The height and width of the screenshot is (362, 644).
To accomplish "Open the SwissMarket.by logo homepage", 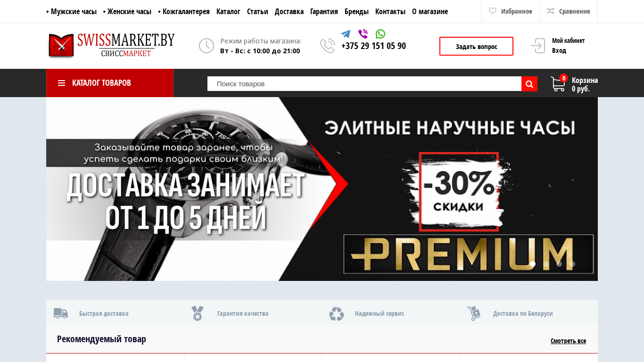I will pos(111,45).
